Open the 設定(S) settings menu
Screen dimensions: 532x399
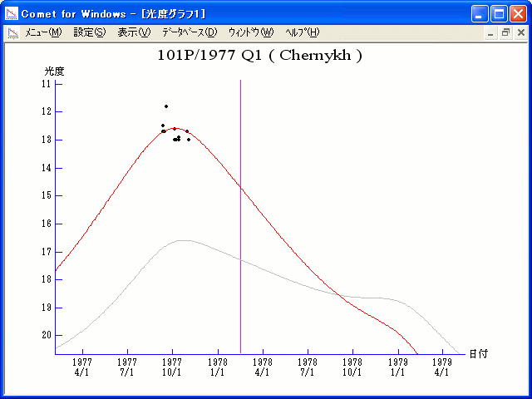(90, 32)
